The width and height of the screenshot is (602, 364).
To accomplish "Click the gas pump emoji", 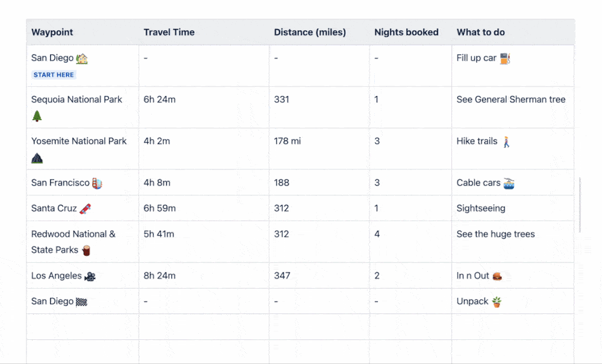I will 505,58.
